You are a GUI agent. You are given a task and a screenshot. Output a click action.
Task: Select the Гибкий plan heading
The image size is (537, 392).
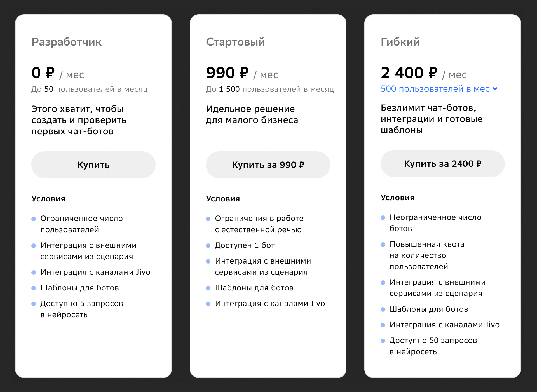point(400,42)
